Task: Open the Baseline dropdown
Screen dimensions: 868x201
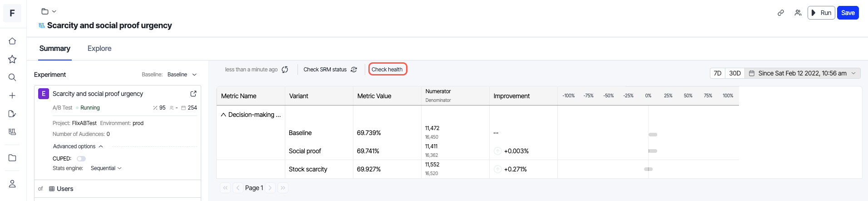Action: tap(182, 75)
